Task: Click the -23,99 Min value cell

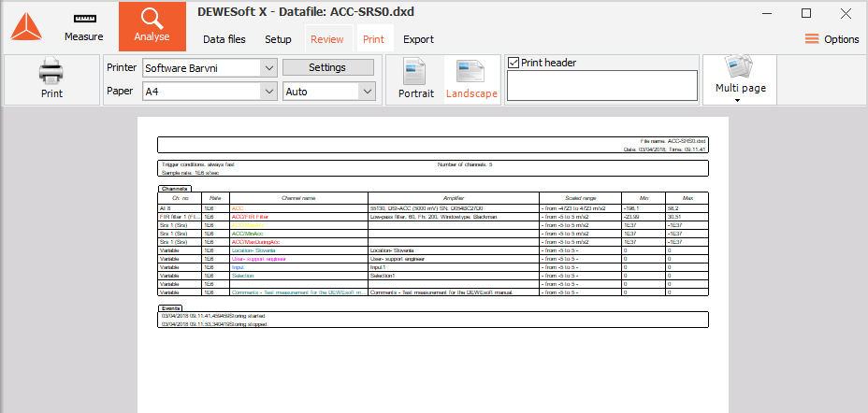Action: pyautogui.click(x=644, y=217)
